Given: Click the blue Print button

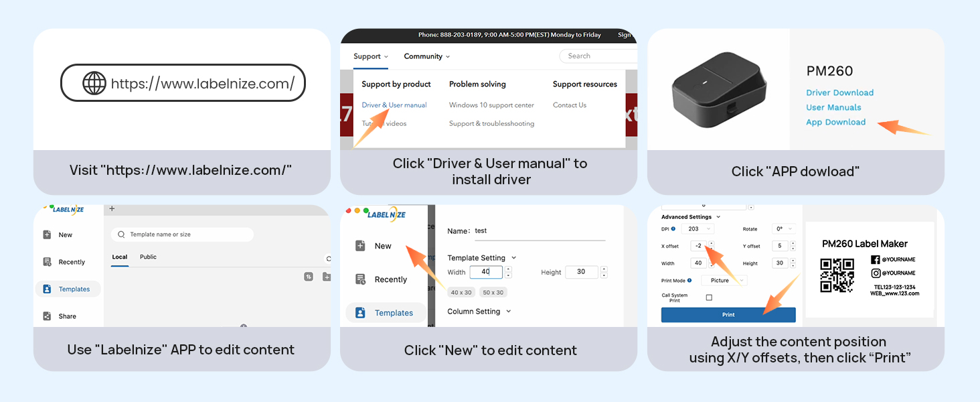Looking at the screenshot, I should [x=728, y=314].
